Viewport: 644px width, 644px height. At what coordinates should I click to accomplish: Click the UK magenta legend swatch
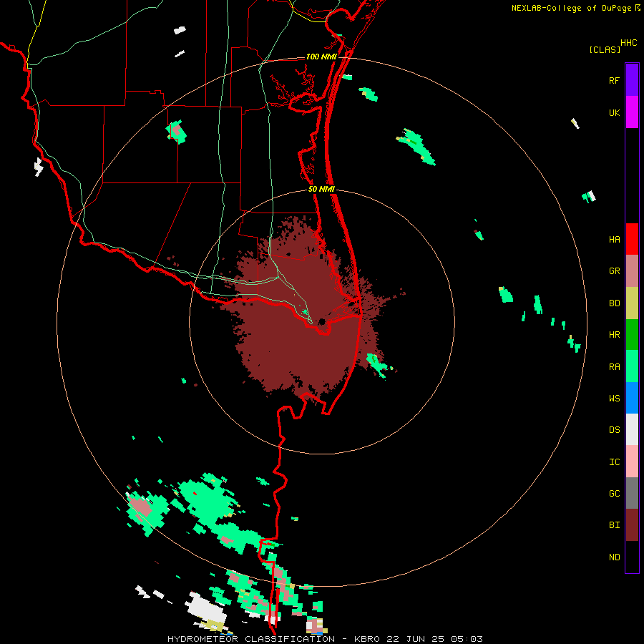632,112
